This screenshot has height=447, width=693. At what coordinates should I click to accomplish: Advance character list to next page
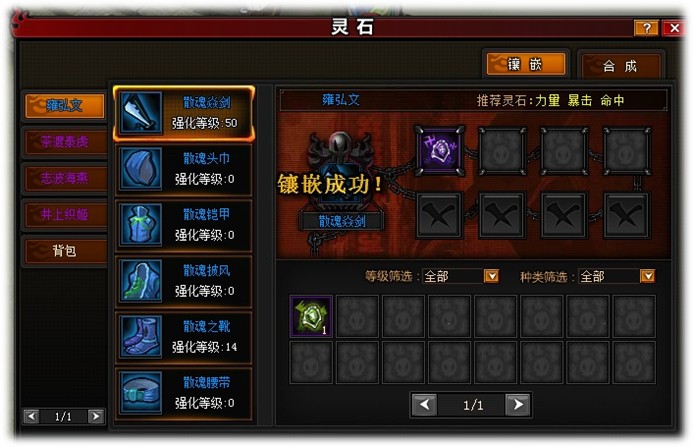pos(95,416)
